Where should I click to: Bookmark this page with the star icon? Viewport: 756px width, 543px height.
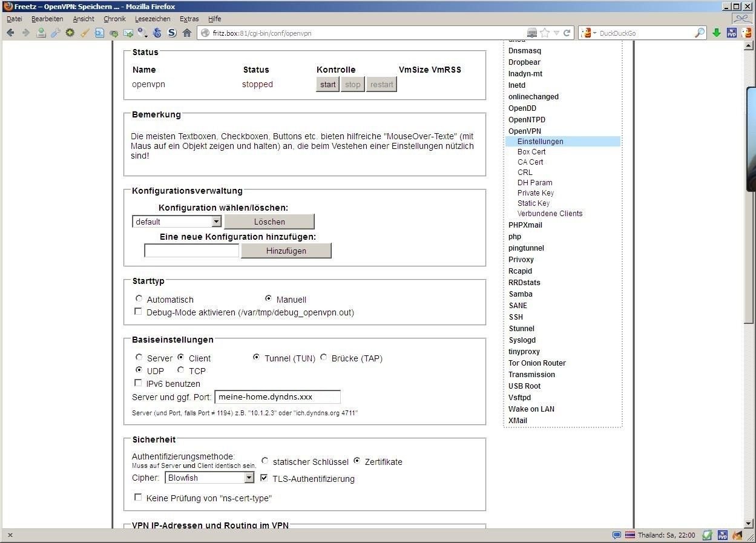545,33
